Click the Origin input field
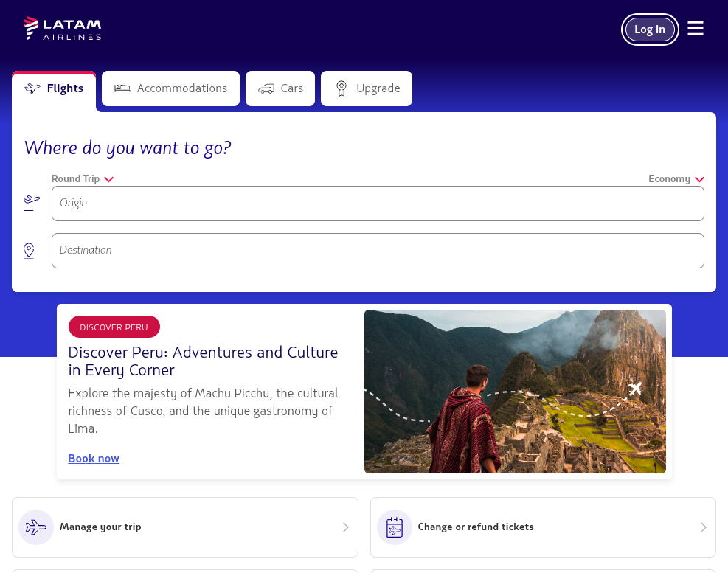Image resolution: width=728 pixels, height=573 pixels. [x=378, y=204]
